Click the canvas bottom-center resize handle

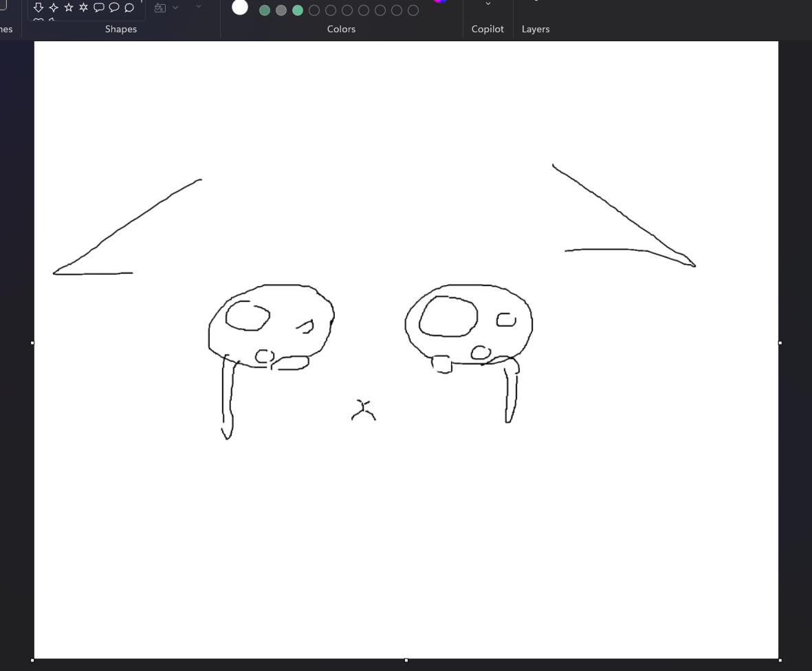tap(406, 660)
